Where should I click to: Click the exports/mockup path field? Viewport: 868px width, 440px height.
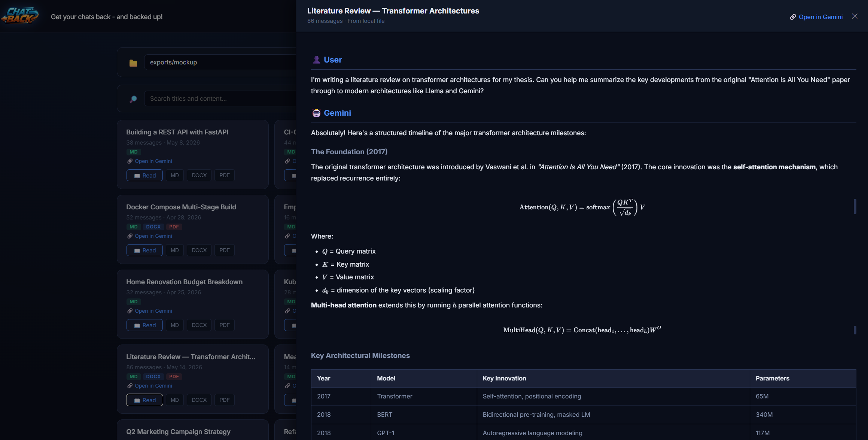[220, 62]
